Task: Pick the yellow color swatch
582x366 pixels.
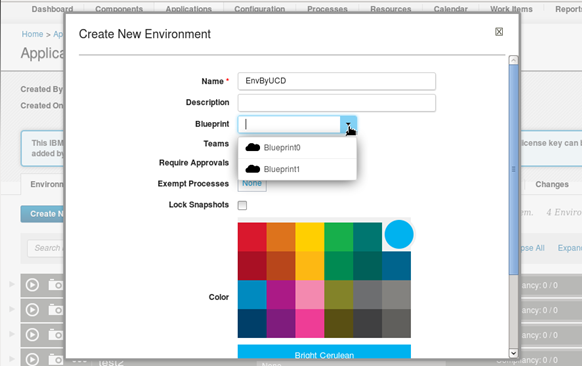Action: 310,237
